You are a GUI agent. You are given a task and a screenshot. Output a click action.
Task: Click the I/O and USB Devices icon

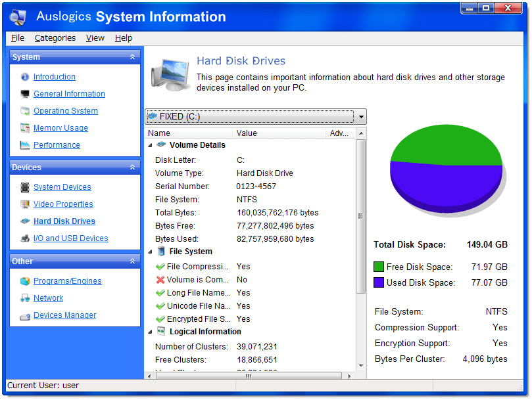[25, 238]
